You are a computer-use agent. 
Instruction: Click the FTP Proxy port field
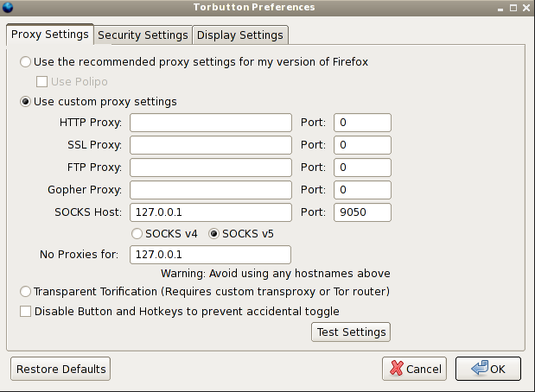tap(362, 168)
